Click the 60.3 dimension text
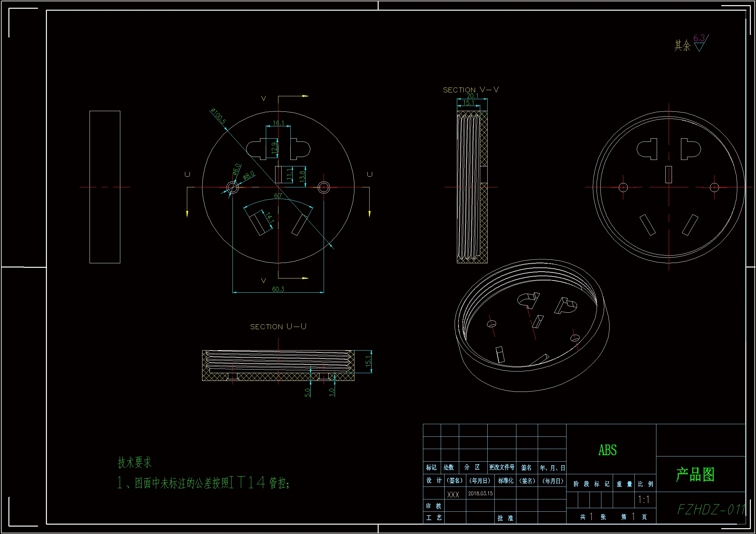 coord(278,289)
